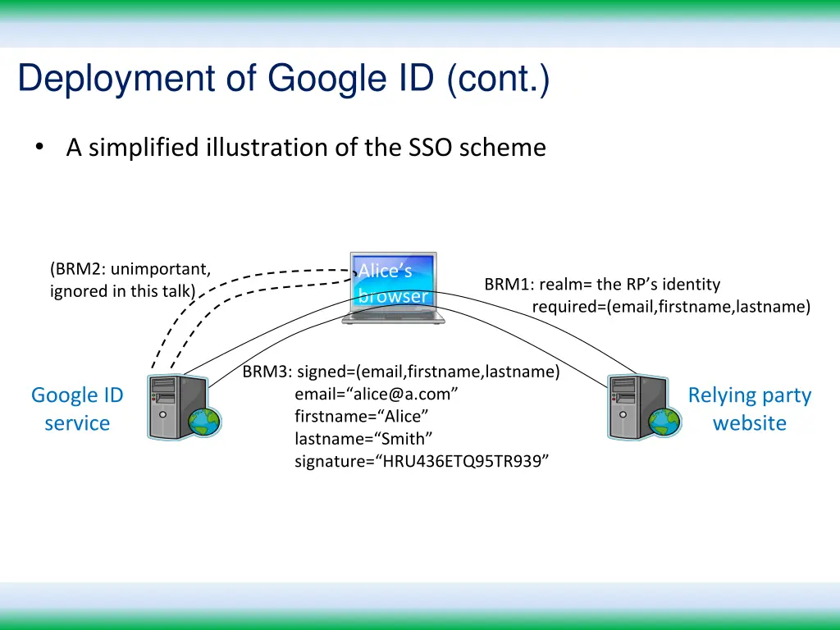Screen dimensions: 840x630
Task: Click the email="alice@a.com" line
Action: pyautogui.click(x=376, y=394)
